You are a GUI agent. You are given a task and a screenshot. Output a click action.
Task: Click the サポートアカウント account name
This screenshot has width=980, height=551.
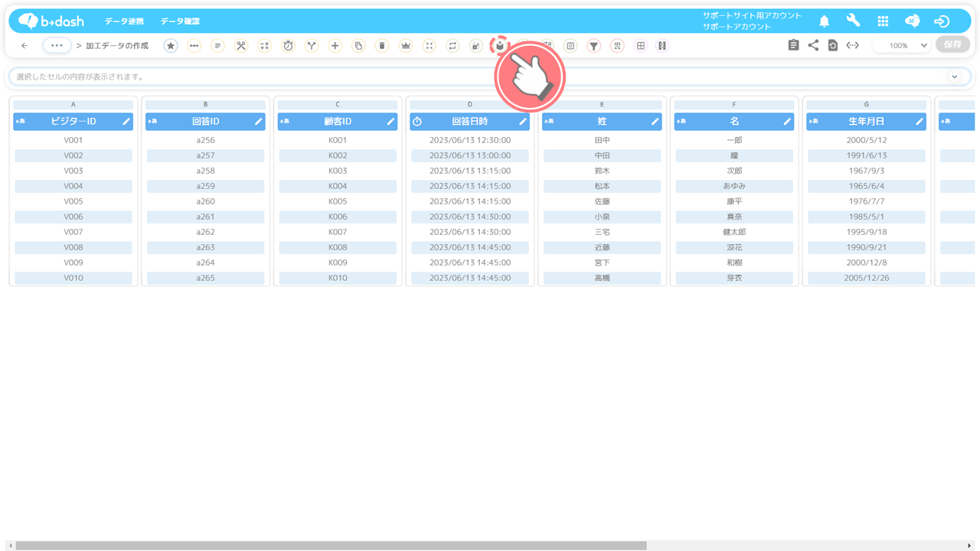[737, 27]
